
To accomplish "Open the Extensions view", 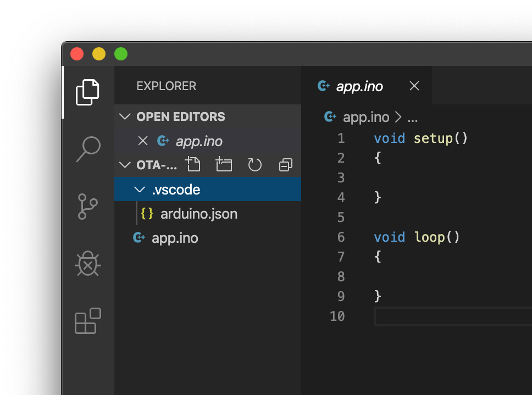I will click(x=88, y=321).
